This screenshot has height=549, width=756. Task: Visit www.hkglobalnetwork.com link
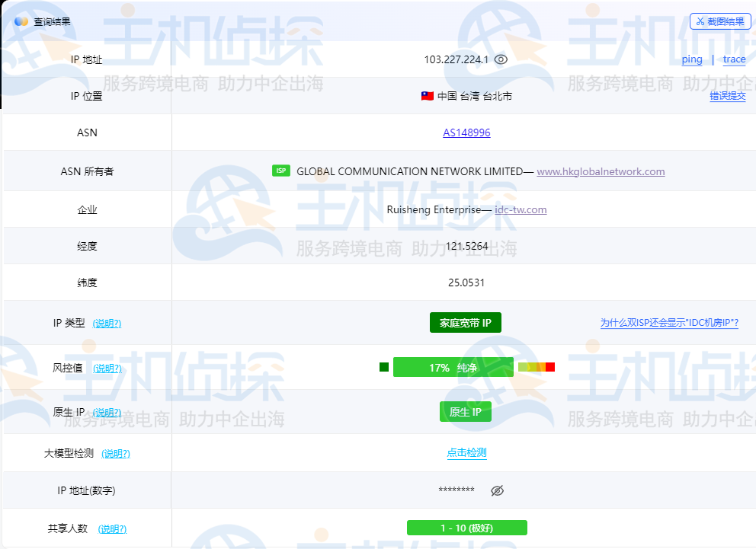click(x=601, y=171)
